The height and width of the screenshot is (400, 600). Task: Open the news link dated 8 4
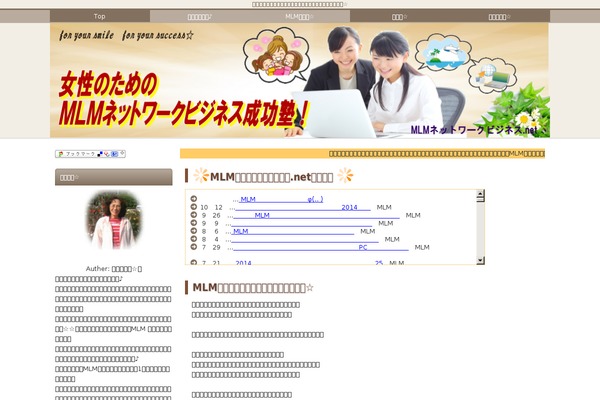pyautogui.click(x=305, y=240)
